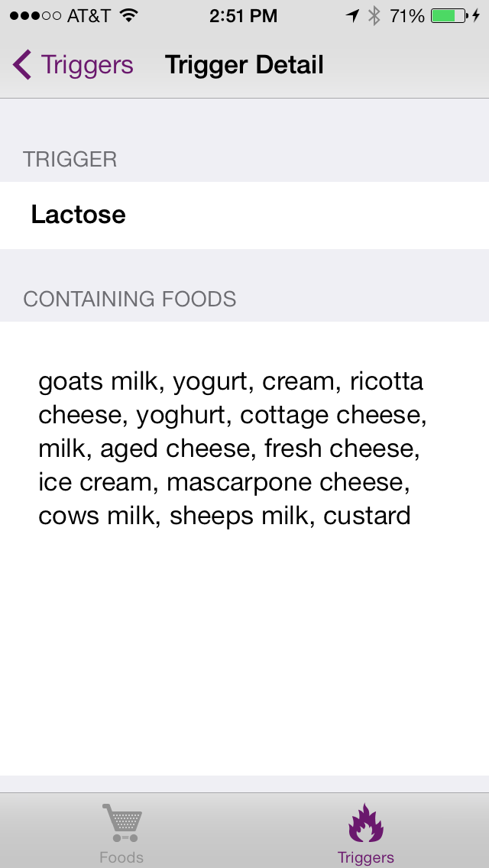Open the Foods tab shopping cart icon
The image size is (489, 868).
coord(122,822)
